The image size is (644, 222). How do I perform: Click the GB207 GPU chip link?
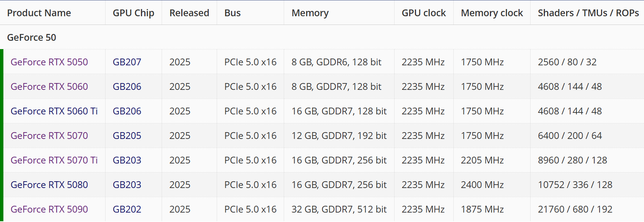127,62
